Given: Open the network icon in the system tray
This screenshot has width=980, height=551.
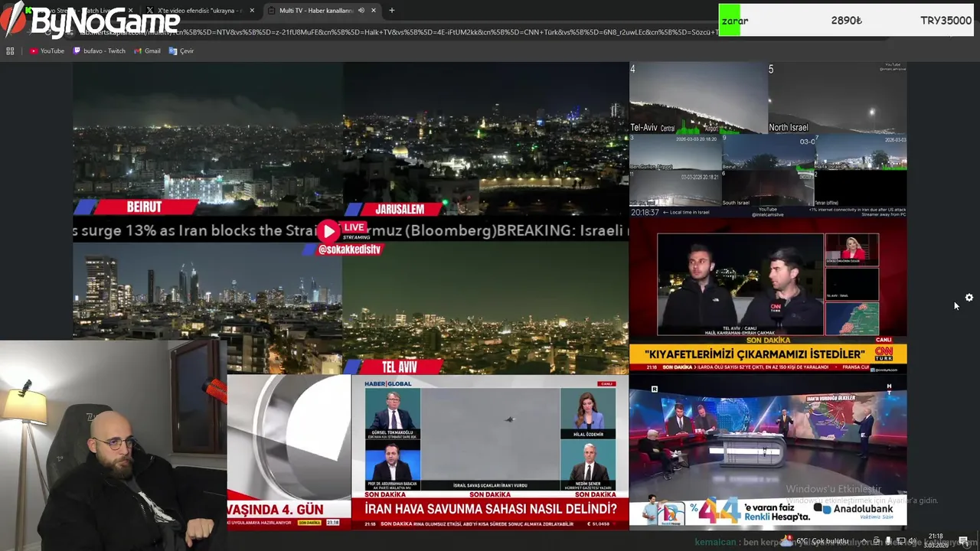Looking at the screenshot, I should click(x=900, y=541).
